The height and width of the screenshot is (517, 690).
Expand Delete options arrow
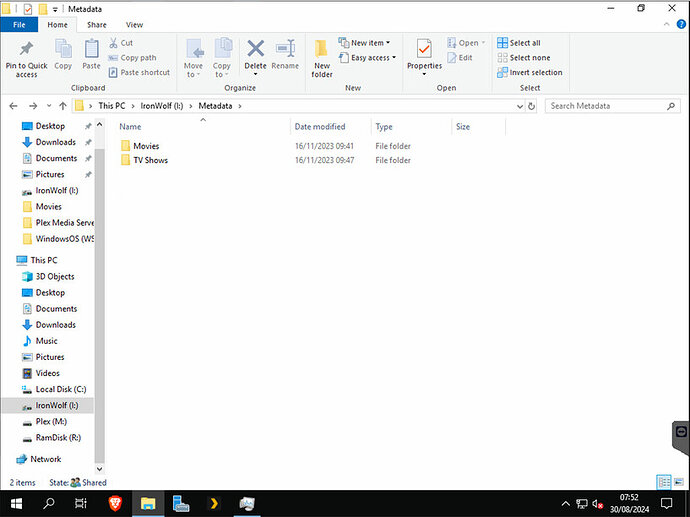255,74
